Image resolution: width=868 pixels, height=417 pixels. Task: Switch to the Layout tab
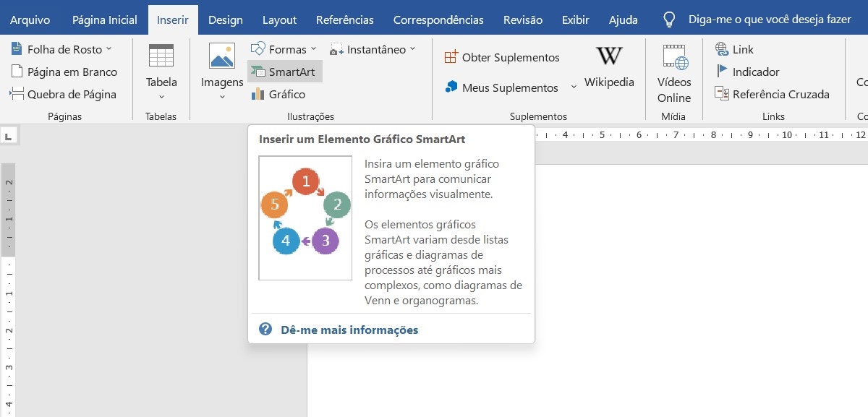point(279,20)
